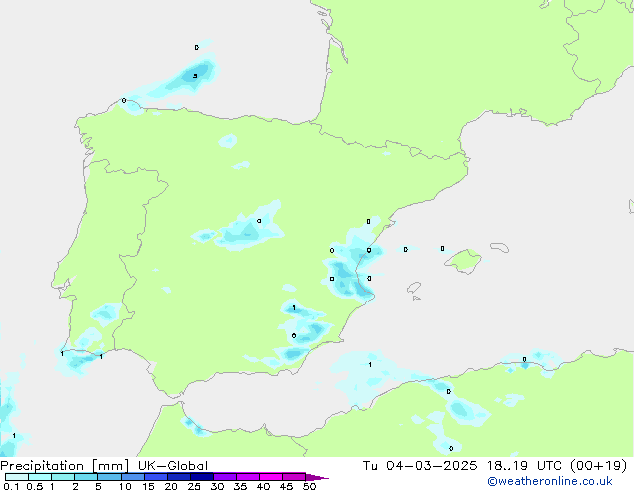Screen dimensions: 634x490
Task: Open the weatheronline.co.uk credit link
Action: tap(550, 481)
